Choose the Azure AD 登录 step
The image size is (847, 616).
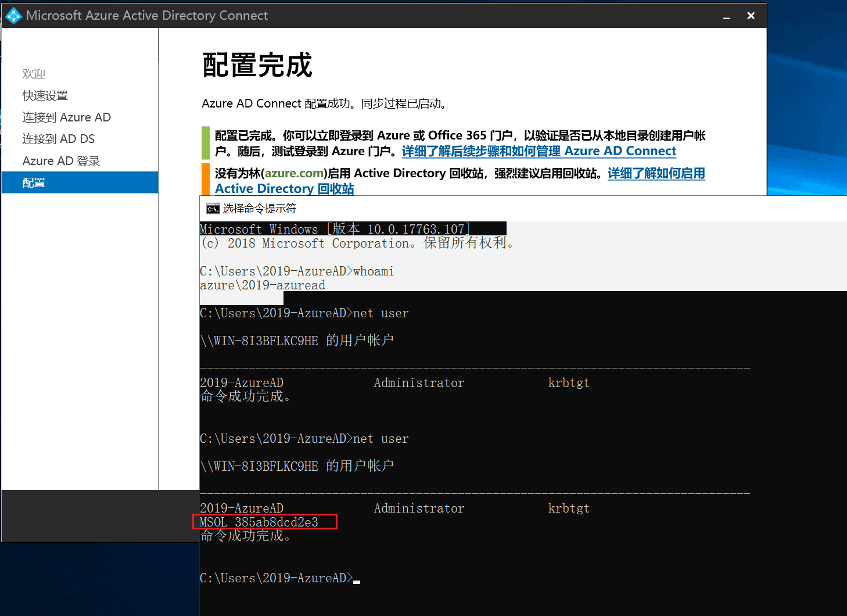click(61, 161)
